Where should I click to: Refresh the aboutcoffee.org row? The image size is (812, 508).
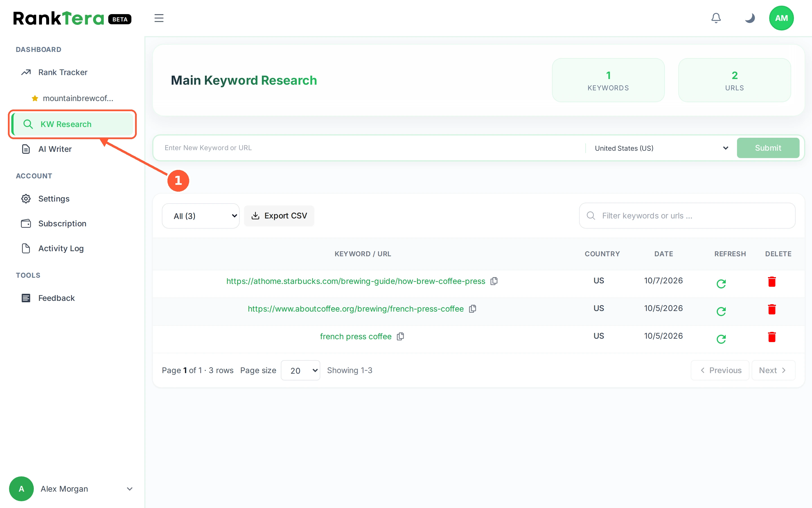721,311
